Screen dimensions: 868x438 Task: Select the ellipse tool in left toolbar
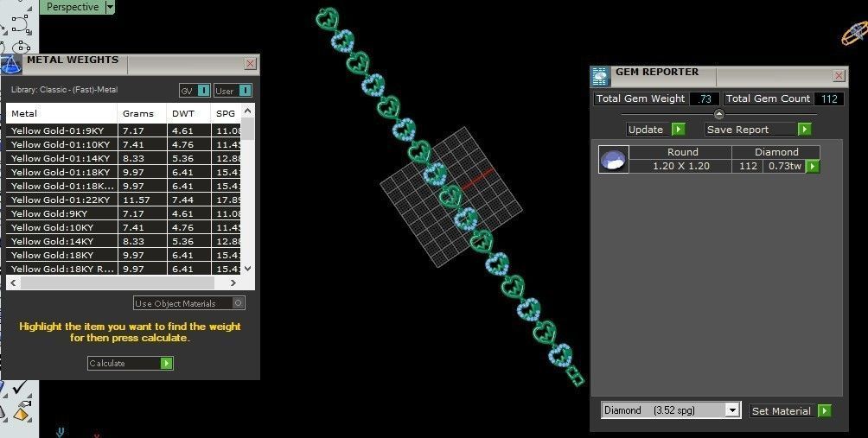pyautogui.click(x=21, y=47)
